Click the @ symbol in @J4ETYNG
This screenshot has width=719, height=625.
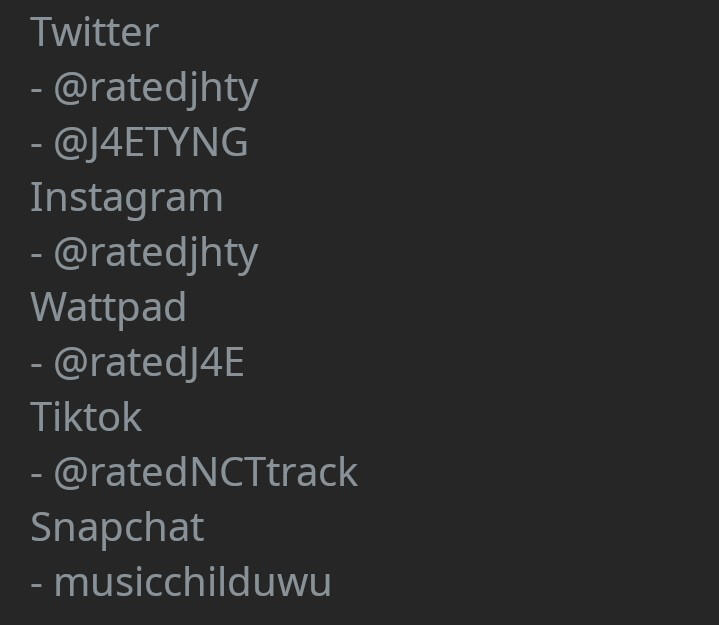(71, 144)
